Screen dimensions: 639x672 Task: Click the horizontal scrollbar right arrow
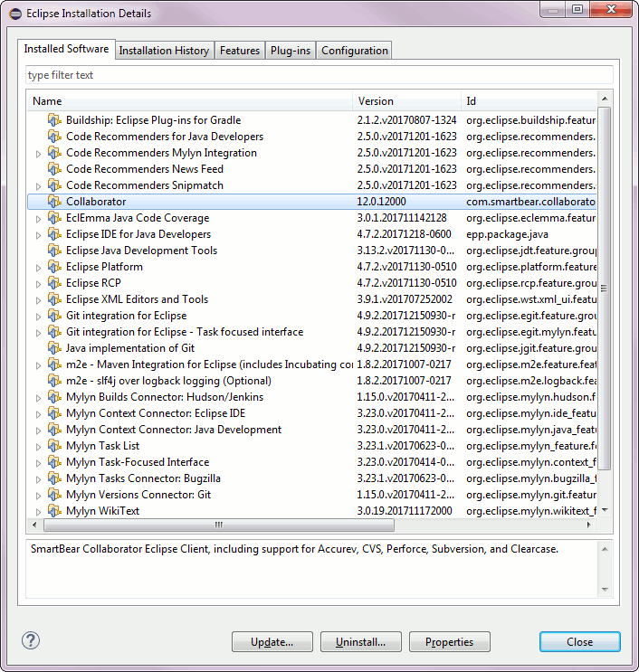click(589, 525)
